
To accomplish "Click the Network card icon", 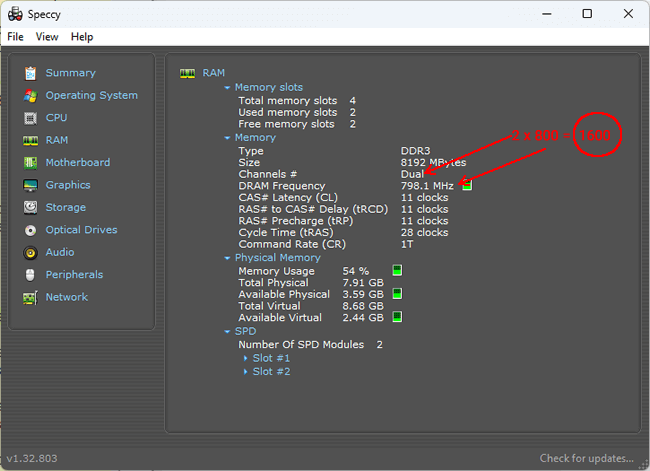I will pyautogui.click(x=30, y=298).
